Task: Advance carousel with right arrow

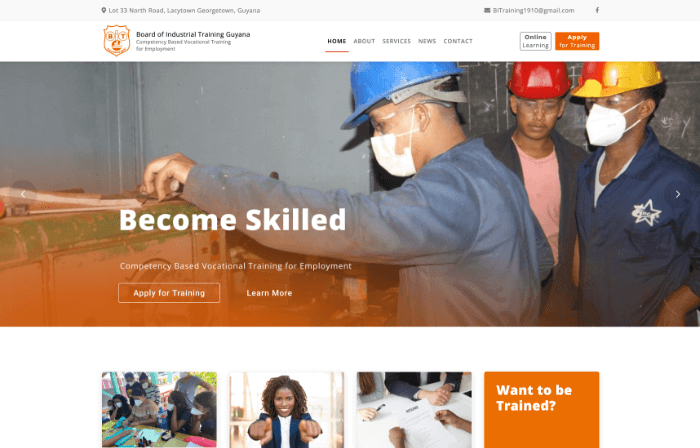Action: coord(677,194)
